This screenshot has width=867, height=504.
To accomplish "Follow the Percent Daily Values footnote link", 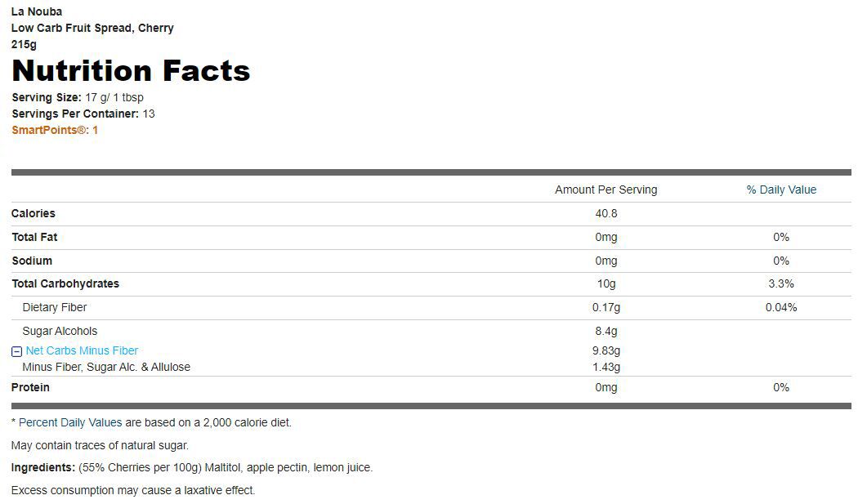I will pos(70,422).
